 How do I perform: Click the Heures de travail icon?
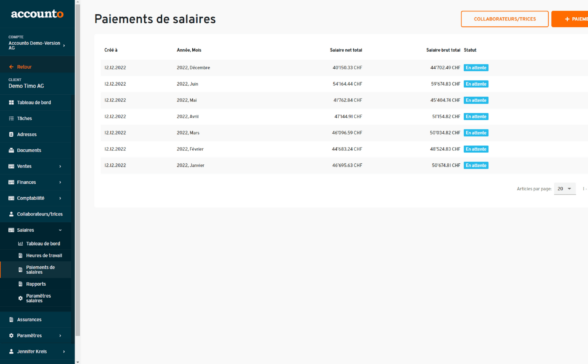21,256
